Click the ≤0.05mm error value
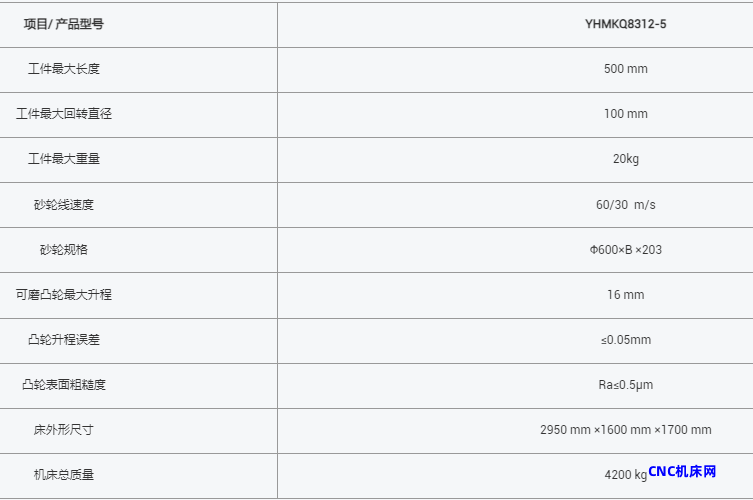 [x=625, y=340]
